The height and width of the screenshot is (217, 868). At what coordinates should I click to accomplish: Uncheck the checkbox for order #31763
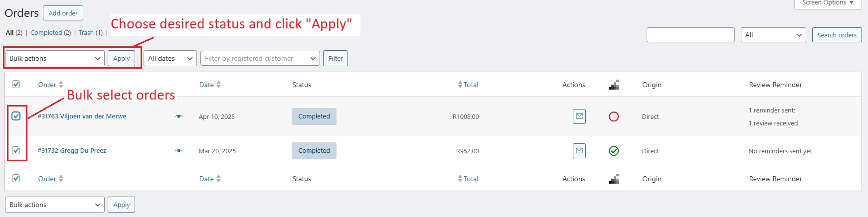(x=16, y=116)
